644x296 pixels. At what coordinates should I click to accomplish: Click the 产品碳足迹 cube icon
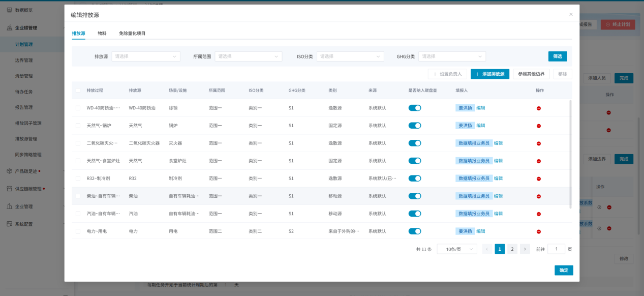(x=9, y=171)
